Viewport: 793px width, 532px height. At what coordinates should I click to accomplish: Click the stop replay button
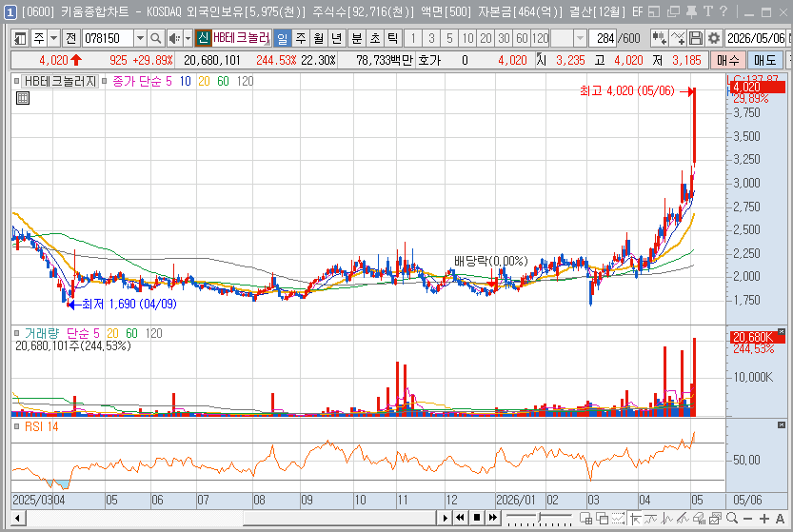476,518
